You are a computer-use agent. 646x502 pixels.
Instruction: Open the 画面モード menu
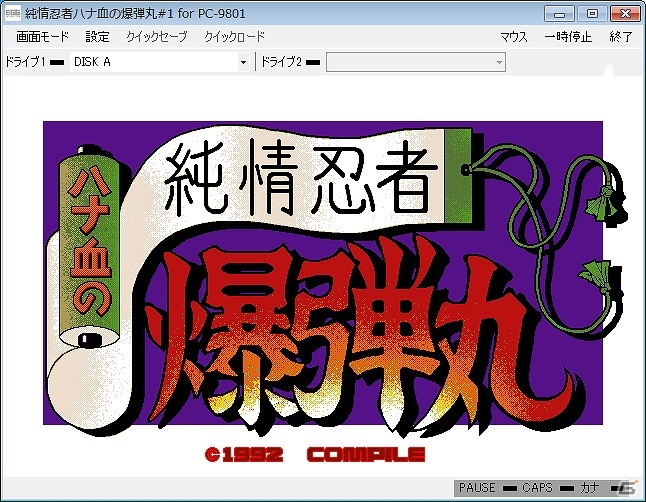42,37
